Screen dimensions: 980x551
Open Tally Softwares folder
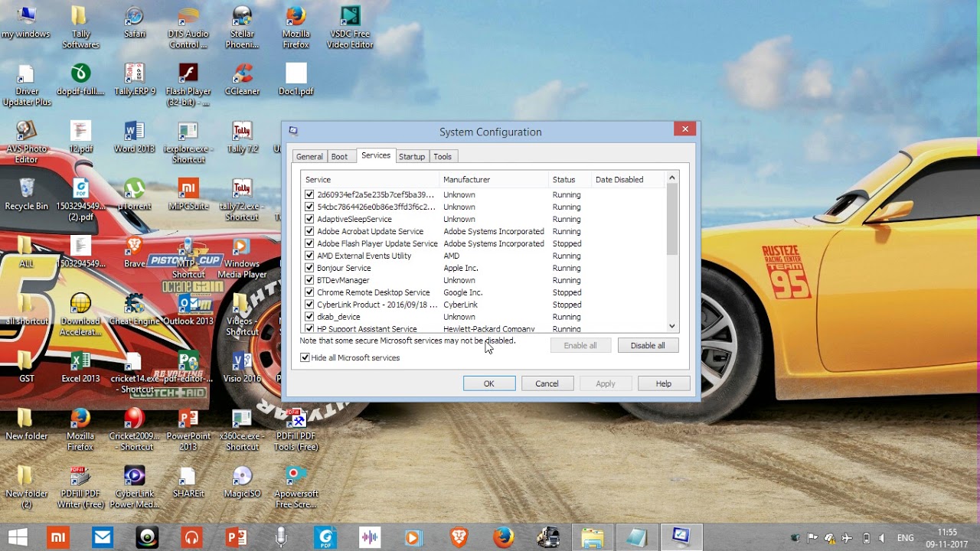pyautogui.click(x=80, y=26)
